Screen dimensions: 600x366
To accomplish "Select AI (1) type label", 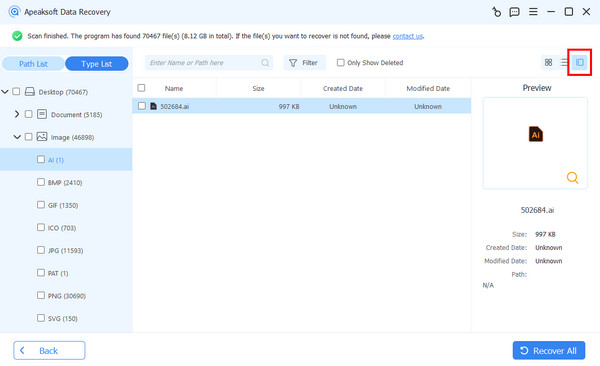I will [x=56, y=160].
